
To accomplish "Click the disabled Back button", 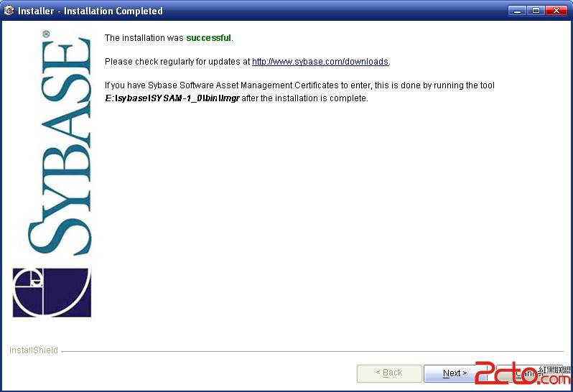I will coord(389,373).
